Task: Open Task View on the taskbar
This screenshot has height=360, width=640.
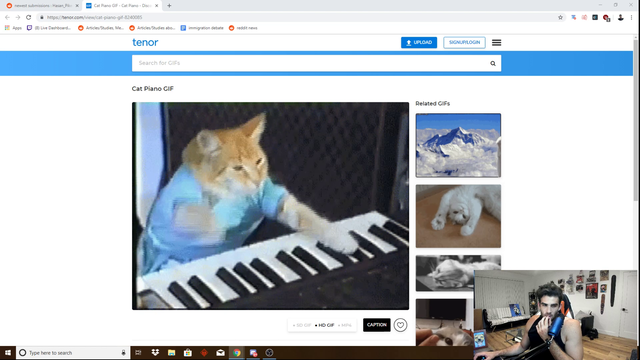Action: click(x=138, y=353)
